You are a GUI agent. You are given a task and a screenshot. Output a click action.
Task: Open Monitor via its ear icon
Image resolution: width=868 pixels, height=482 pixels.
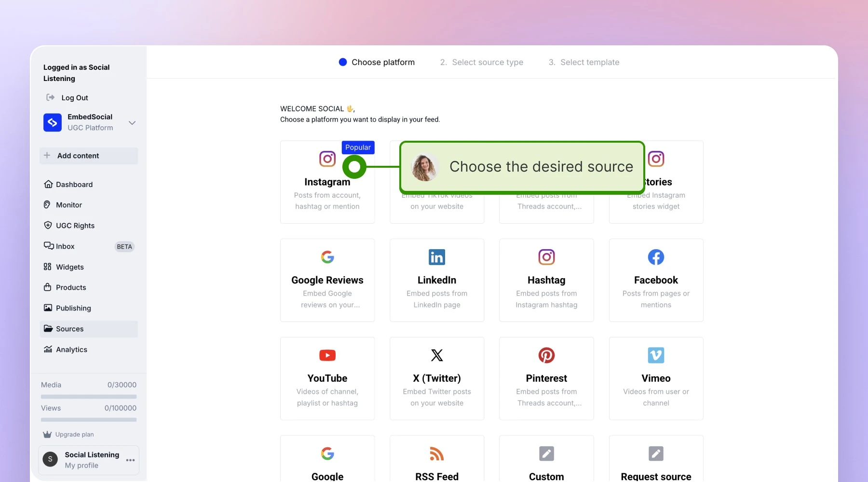coord(47,204)
